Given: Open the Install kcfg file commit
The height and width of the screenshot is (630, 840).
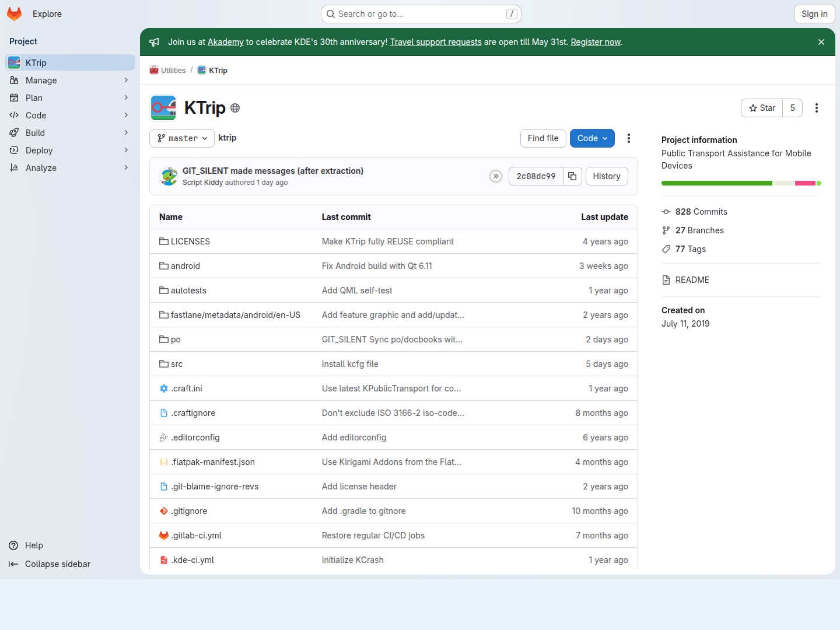Looking at the screenshot, I should tap(350, 364).
